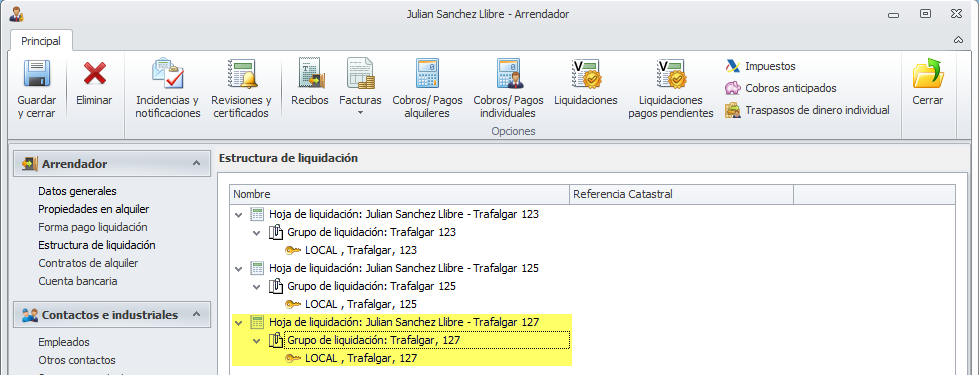This screenshot has width=979, height=375.
Task: Click the application icon in title bar
Action: (16, 14)
